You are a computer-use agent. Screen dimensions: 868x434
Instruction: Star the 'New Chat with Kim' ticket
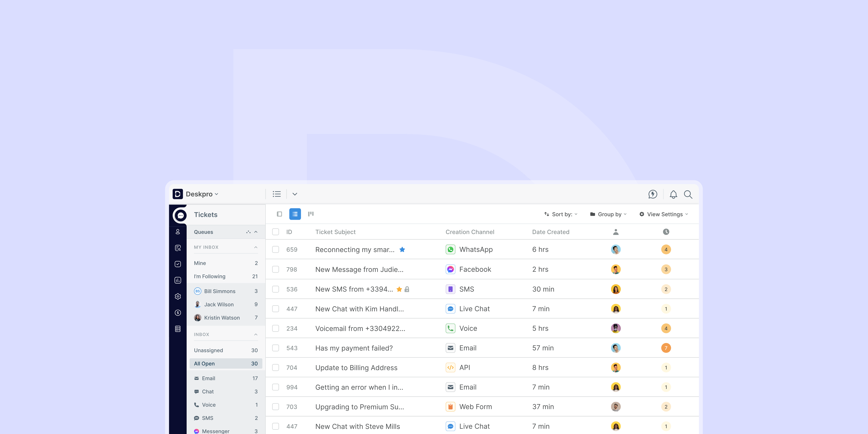click(x=413, y=309)
